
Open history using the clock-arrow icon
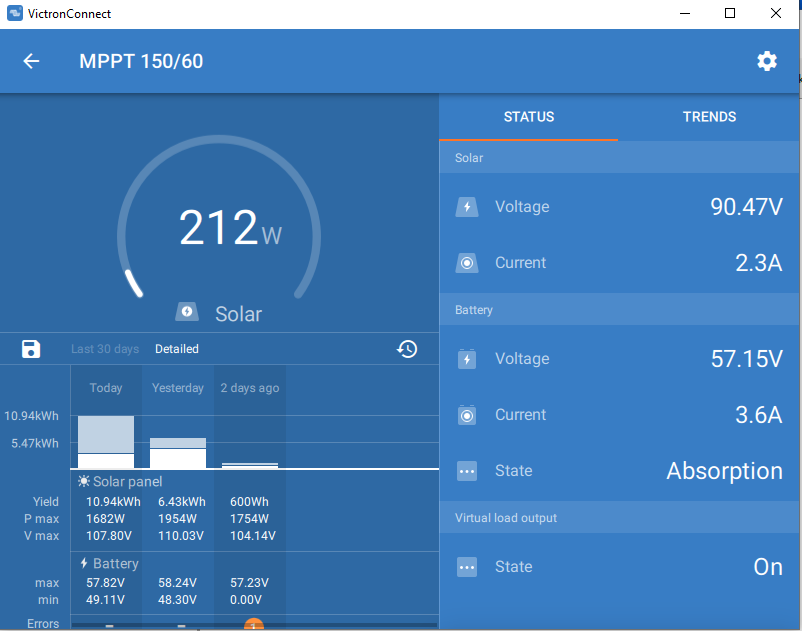(407, 349)
